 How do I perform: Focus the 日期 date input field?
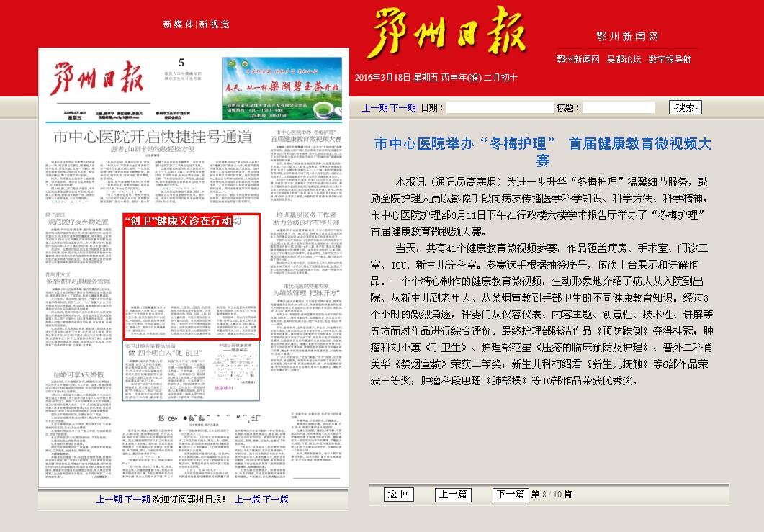click(x=500, y=108)
